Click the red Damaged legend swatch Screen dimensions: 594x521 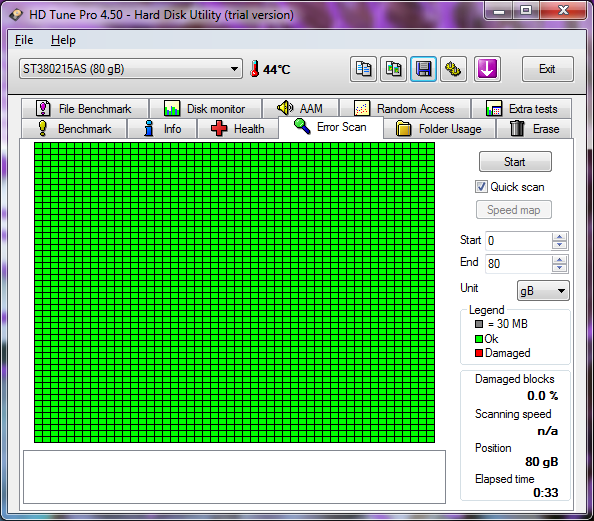pyautogui.click(x=479, y=353)
